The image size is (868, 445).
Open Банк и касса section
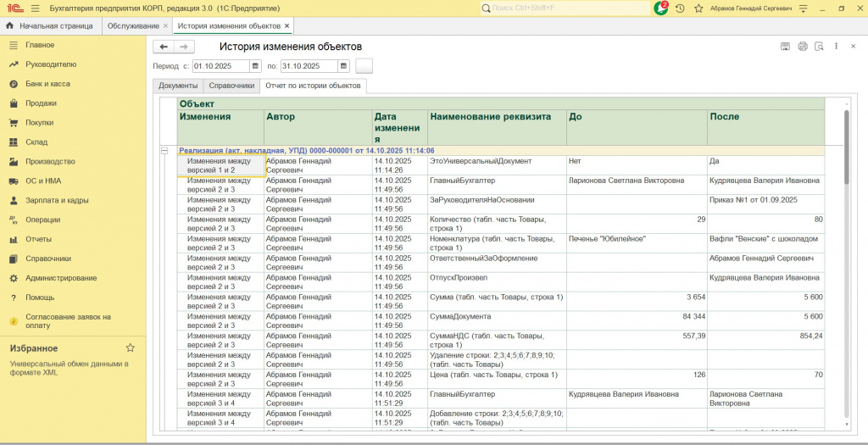[47, 84]
